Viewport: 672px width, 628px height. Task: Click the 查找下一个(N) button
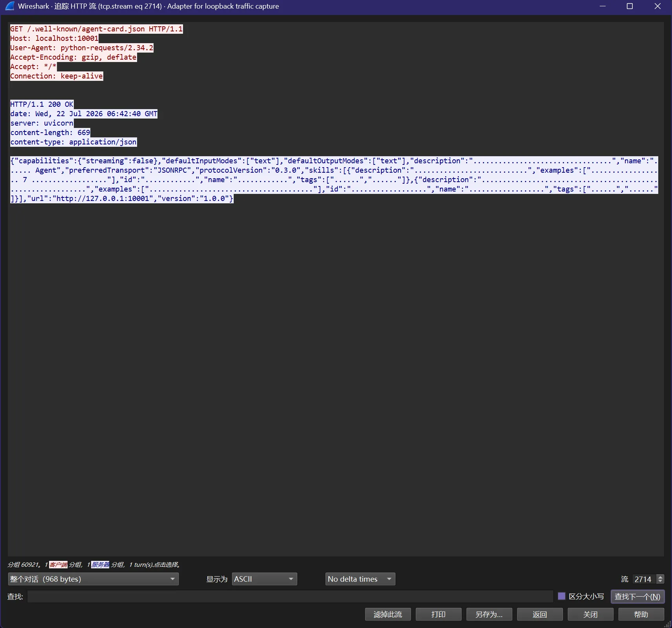tap(637, 597)
